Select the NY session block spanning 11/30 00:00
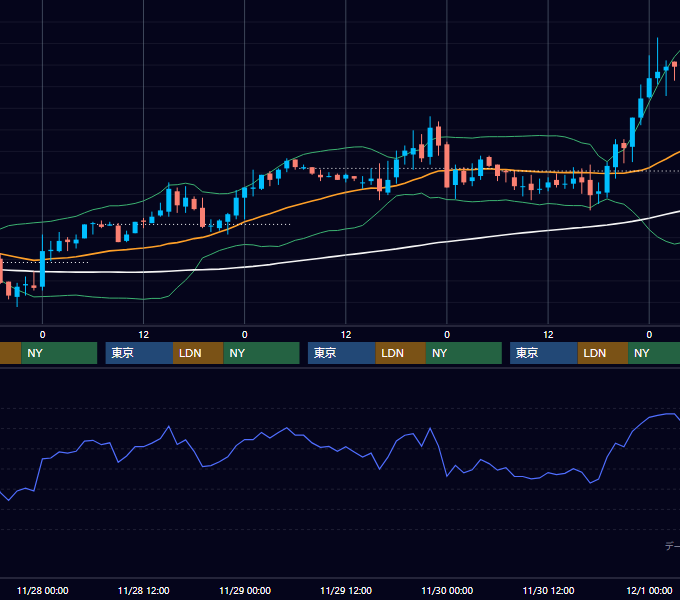Image resolution: width=680 pixels, height=600 pixels. (464, 353)
